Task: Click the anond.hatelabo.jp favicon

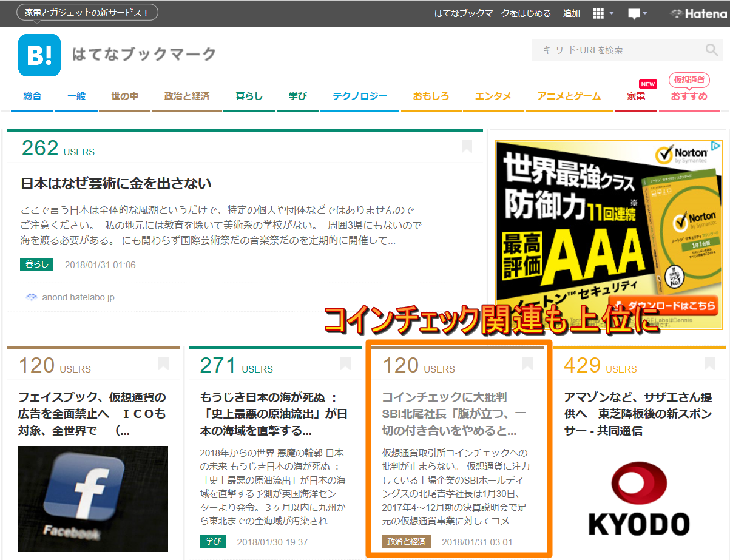Action: point(32,297)
